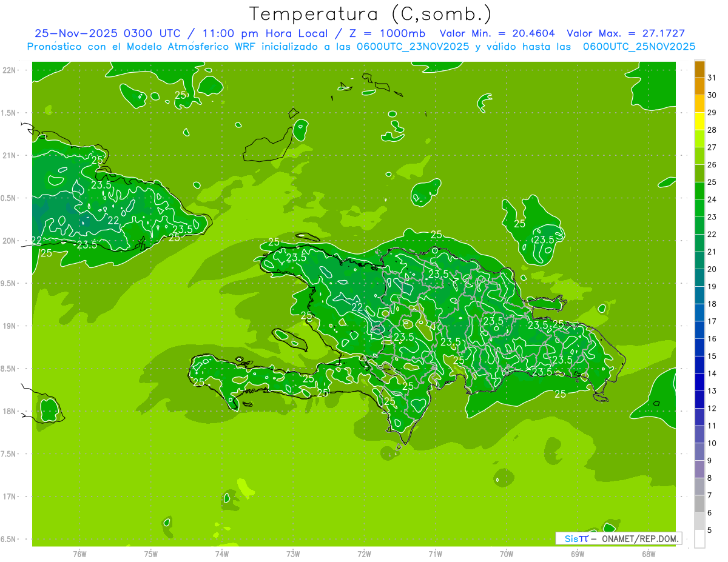The image size is (728, 562).
Task: Click color bar label '25'
Action: point(712,182)
